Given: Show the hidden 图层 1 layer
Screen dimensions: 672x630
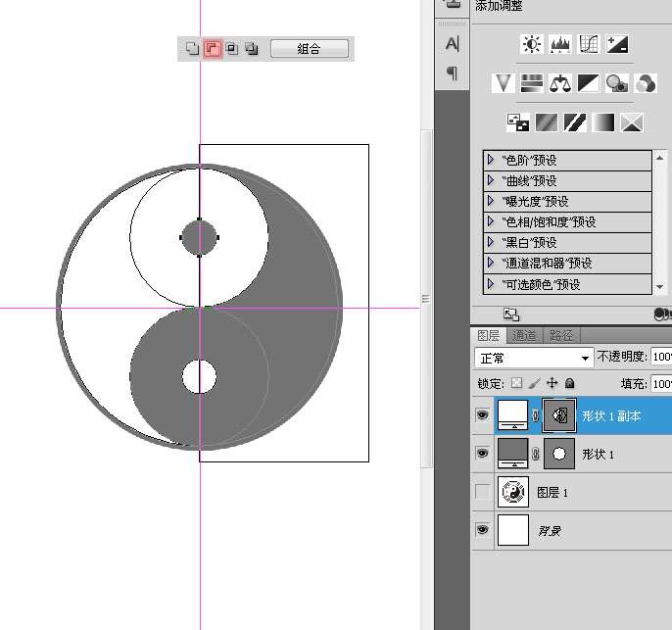Looking at the screenshot, I should coord(482,492).
